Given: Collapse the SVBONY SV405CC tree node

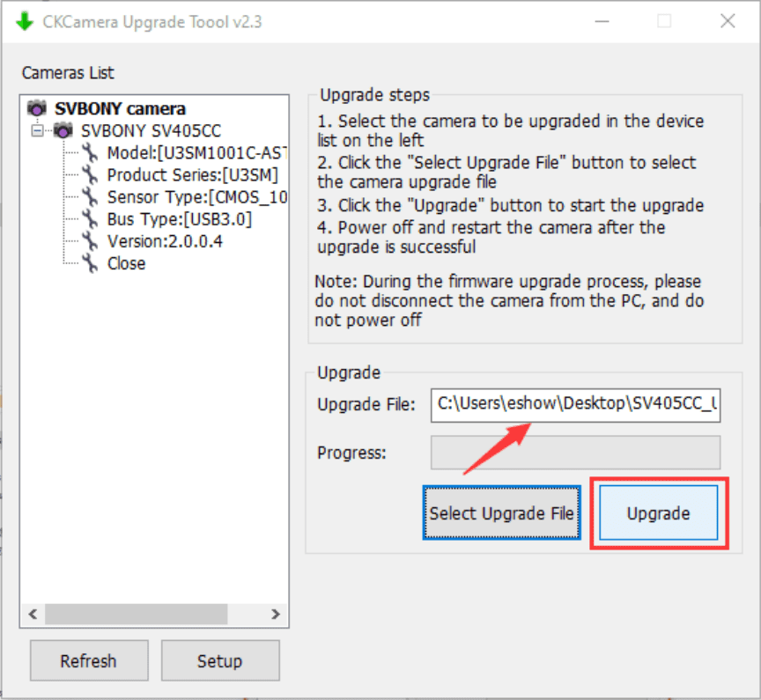Looking at the screenshot, I should pos(37,131).
